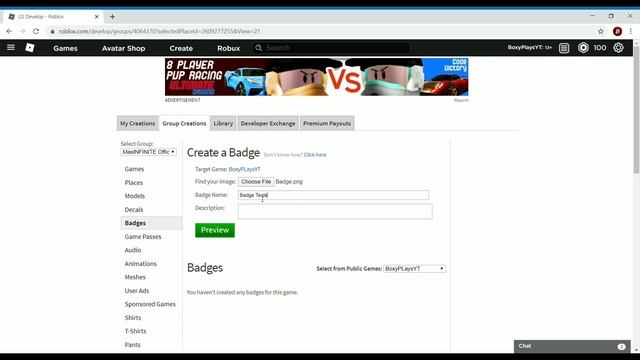This screenshot has height=360, width=640.
Task: Close the Develop - Roblox tab
Action: (x=97, y=17)
